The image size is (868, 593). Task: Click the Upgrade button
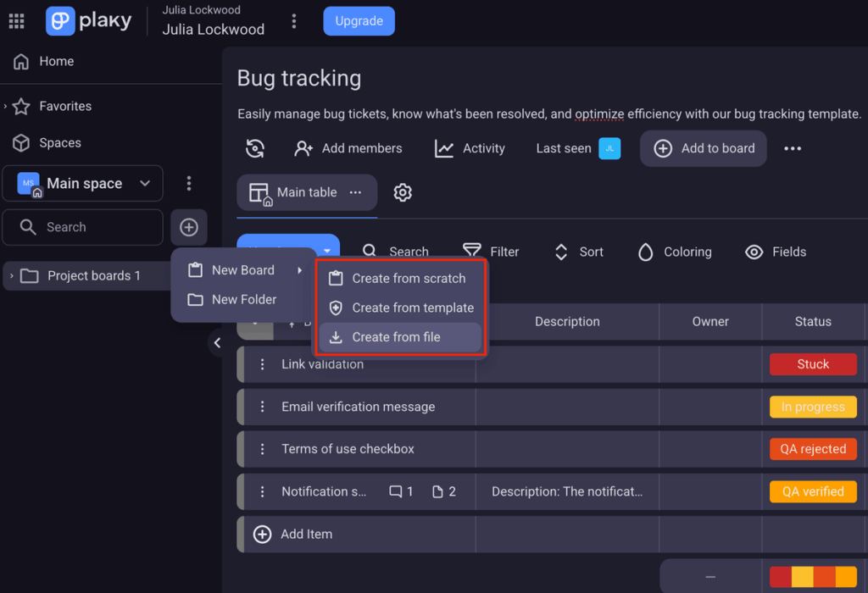[359, 21]
